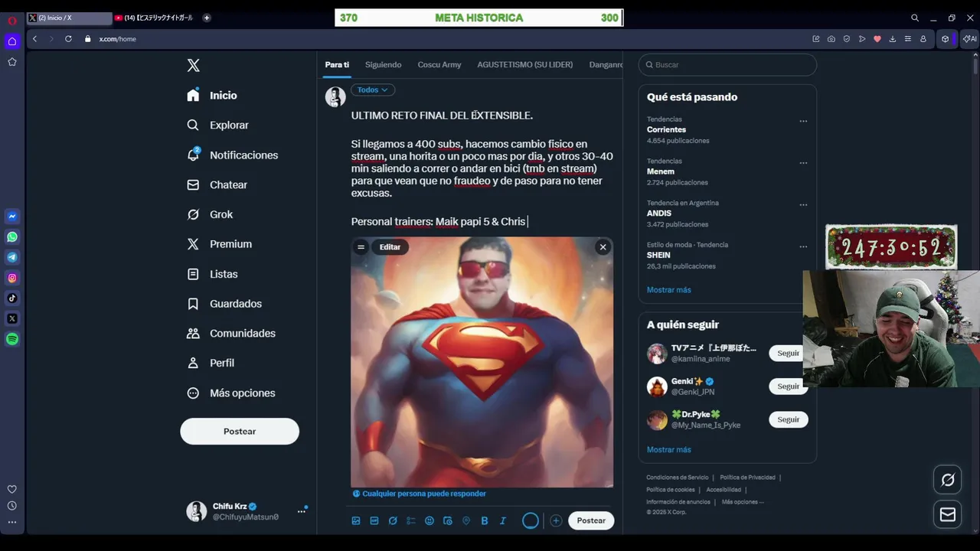Image resolution: width=980 pixels, height=551 pixels.
Task: Take a snapshot with camera icon
Action: tap(831, 38)
